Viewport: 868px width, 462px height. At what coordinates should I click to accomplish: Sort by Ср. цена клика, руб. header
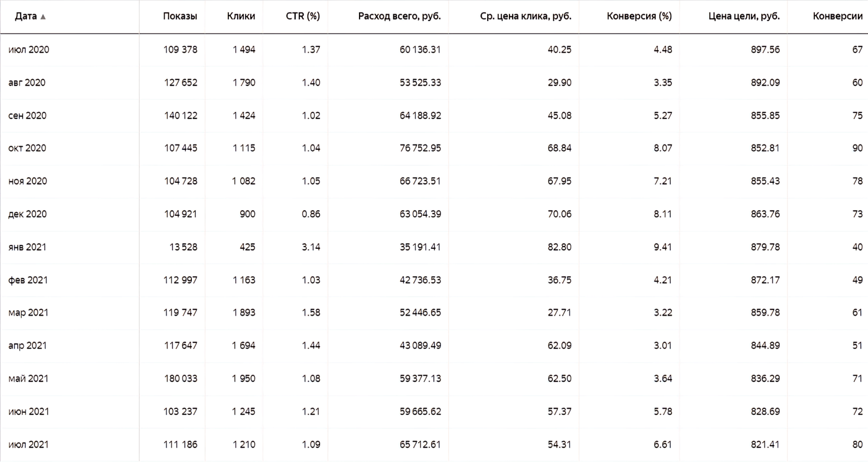[x=525, y=16]
